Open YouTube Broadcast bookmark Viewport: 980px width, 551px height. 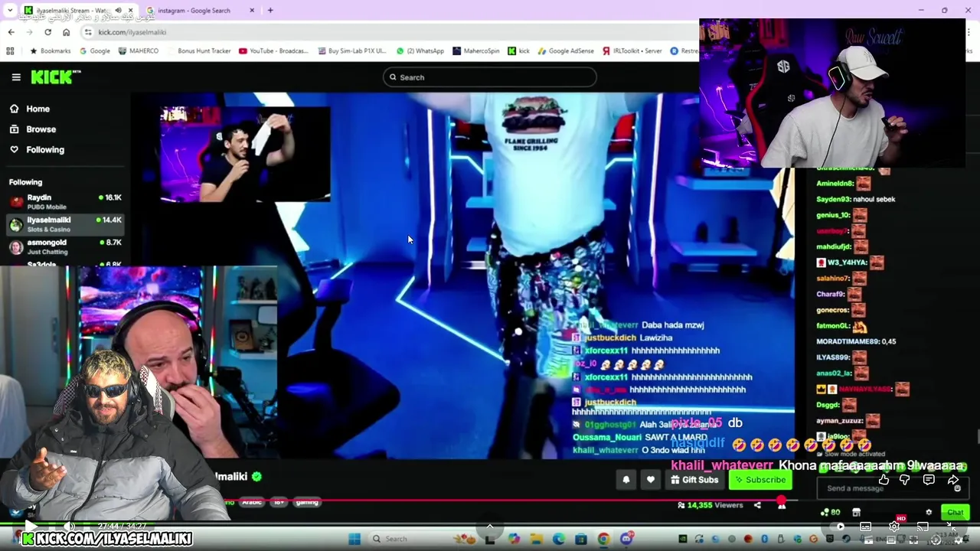[273, 51]
